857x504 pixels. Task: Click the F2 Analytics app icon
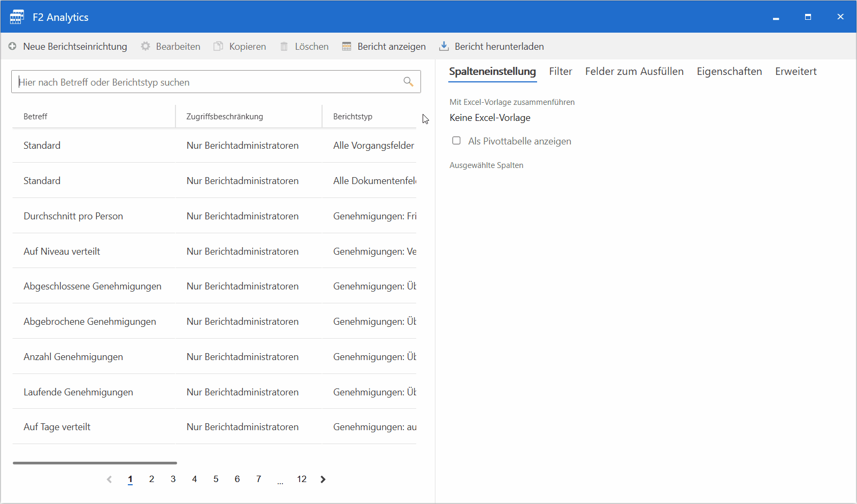coord(17,17)
